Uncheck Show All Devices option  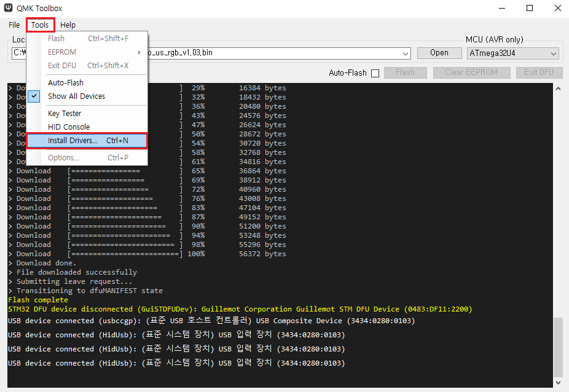pos(87,96)
